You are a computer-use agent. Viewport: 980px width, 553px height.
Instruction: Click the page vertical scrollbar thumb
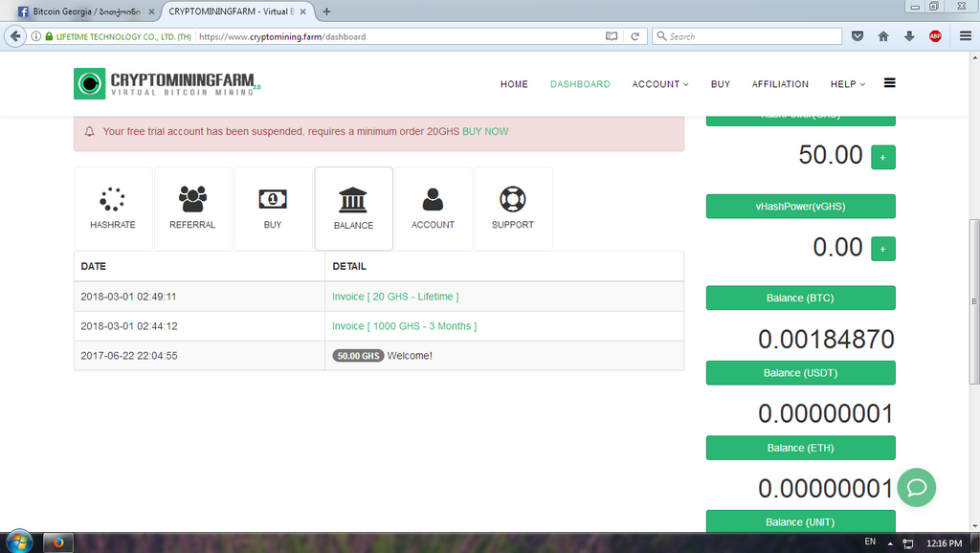(x=974, y=299)
